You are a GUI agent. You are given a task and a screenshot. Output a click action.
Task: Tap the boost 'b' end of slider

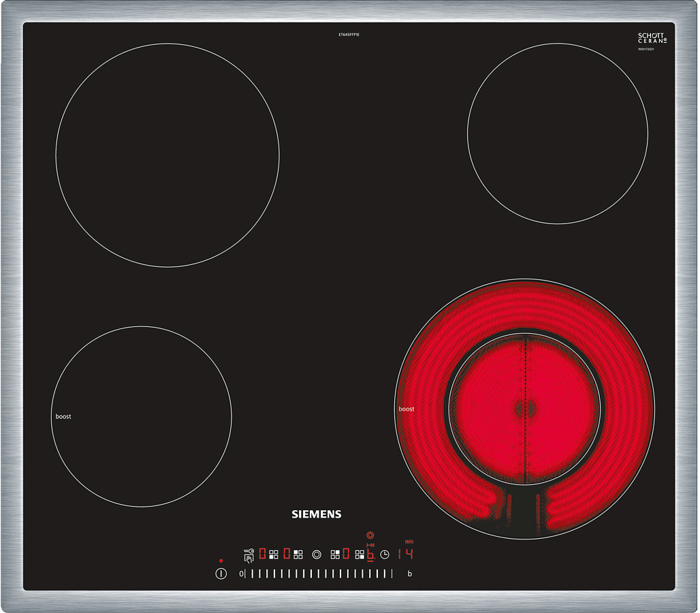[409, 574]
